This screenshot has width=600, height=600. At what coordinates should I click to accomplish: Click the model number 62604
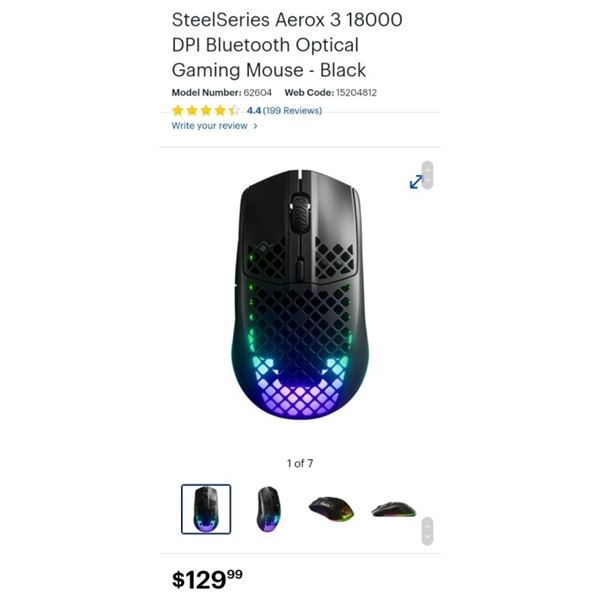coord(258,93)
